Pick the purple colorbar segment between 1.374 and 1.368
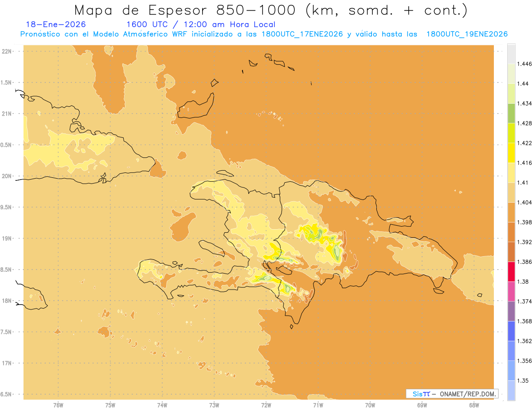The height and width of the screenshot is (411, 532). pyautogui.click(x=511, y=311)
